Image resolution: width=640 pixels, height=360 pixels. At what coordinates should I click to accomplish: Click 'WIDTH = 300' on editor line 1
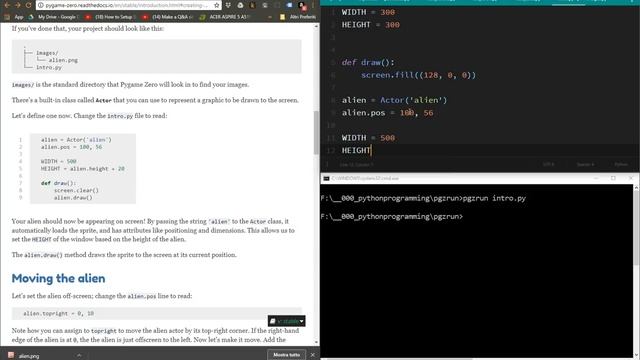pyautogui.click(x=368, y=12)
